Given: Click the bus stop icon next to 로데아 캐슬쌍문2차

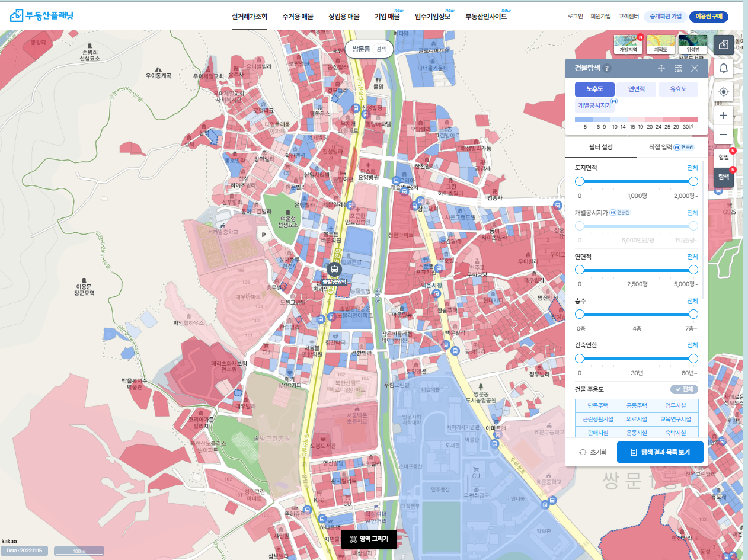Looking at the screenshot, I should [397, 180].
